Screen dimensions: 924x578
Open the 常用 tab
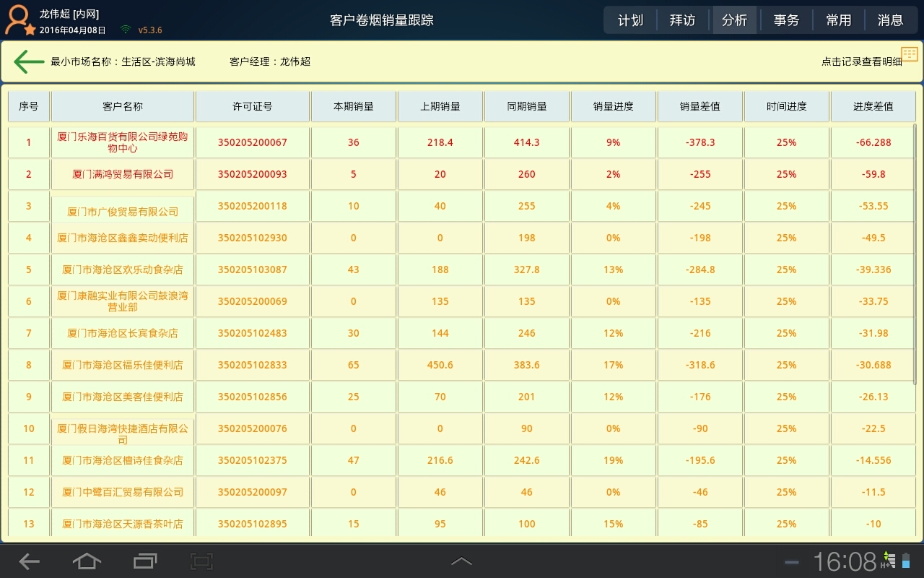coord(838,20)
